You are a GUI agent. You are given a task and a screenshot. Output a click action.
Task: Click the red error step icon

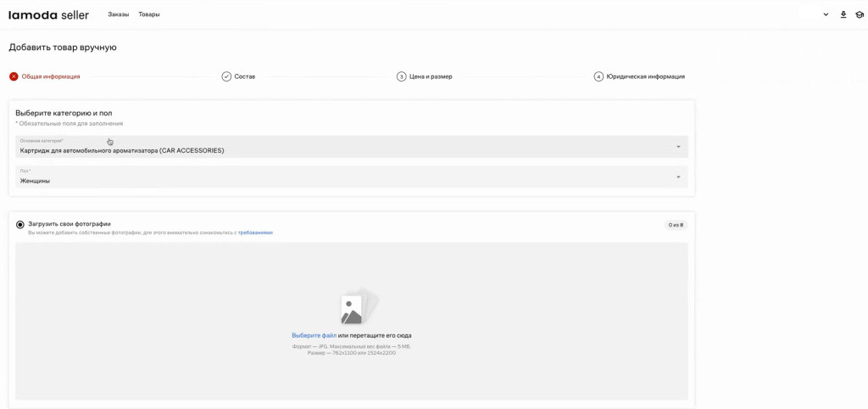(x=14, y=76)
